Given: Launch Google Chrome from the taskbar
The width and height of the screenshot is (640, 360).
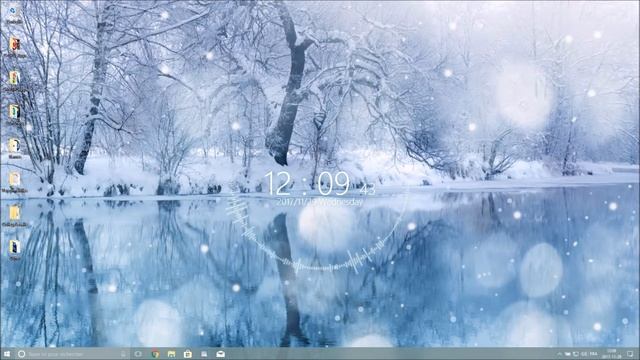Looking at the screenshot, I should pyautogui.click(x=155, y=354).
